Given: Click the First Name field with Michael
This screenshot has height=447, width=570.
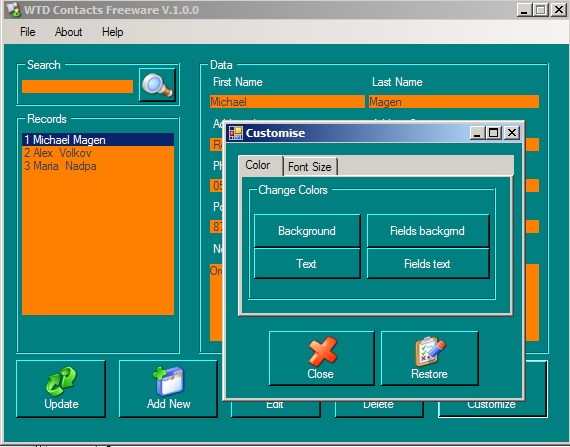Looking at the screenshot, I should (x=287, y=102).
